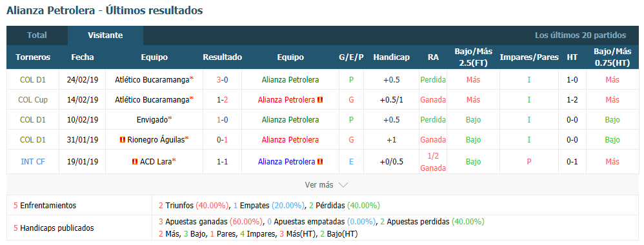This screenshot has height=245, width=644.
Task: Open the COL Cup tournament link
Action: coord(33,100)
